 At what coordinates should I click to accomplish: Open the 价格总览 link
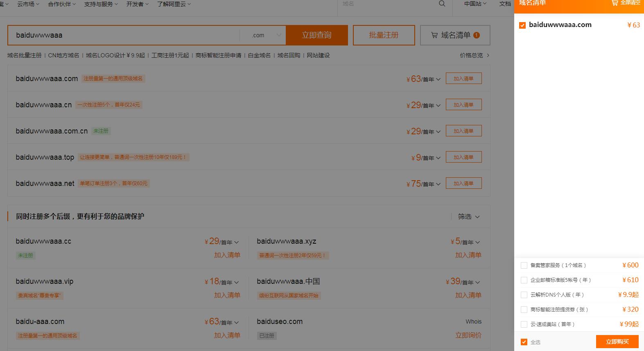click(x=475, y=55)
